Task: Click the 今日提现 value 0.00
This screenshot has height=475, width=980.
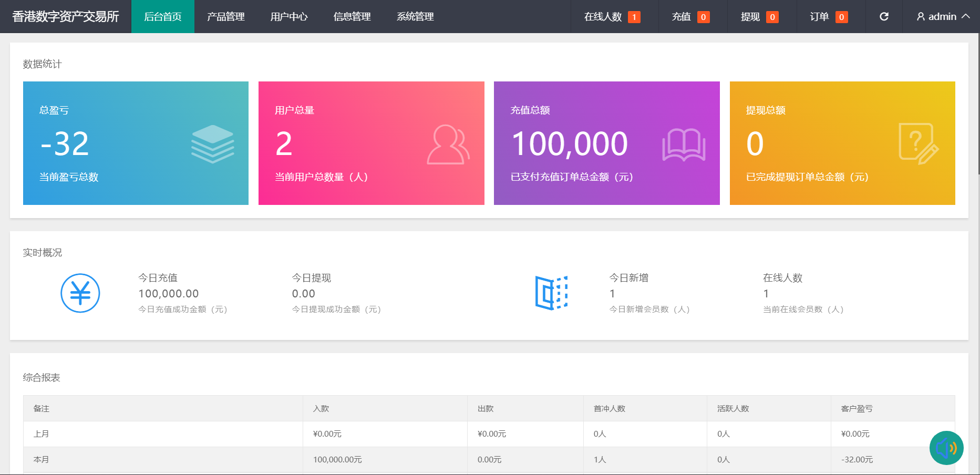Action: (304, 294)
